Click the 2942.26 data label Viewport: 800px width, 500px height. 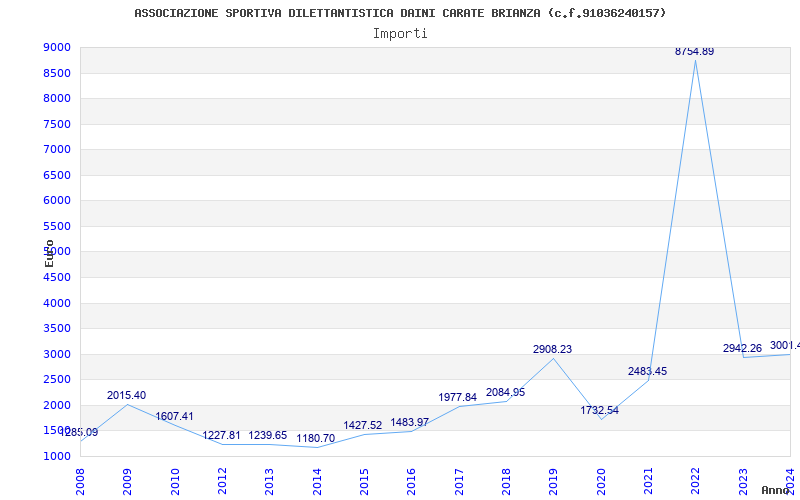742,348
